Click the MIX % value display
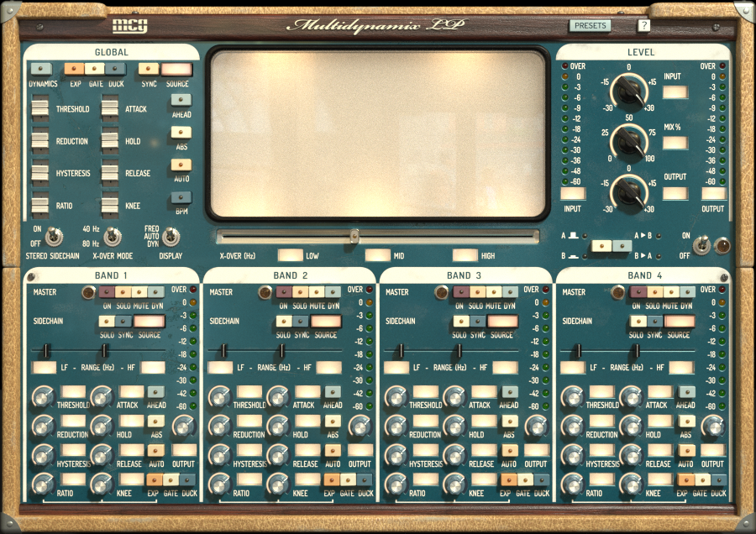 tap(675, 143)
